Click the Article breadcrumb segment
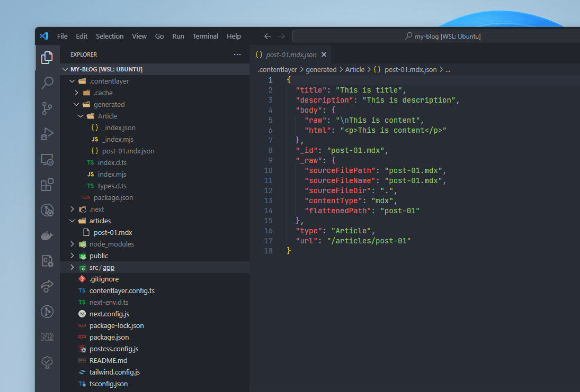 coord(355,69)
